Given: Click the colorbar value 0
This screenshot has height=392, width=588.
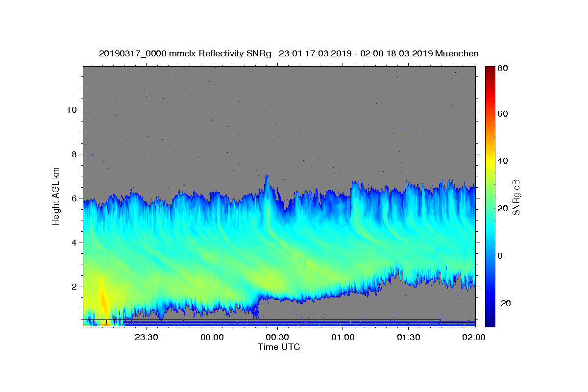Looking at the screenshot, I should [x=500, y=256].
